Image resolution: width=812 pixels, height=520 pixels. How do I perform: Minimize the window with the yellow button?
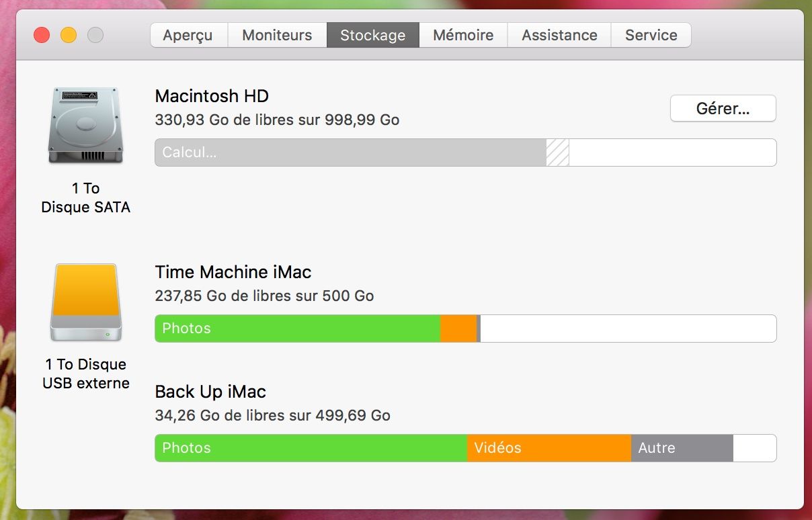point(69,35)
